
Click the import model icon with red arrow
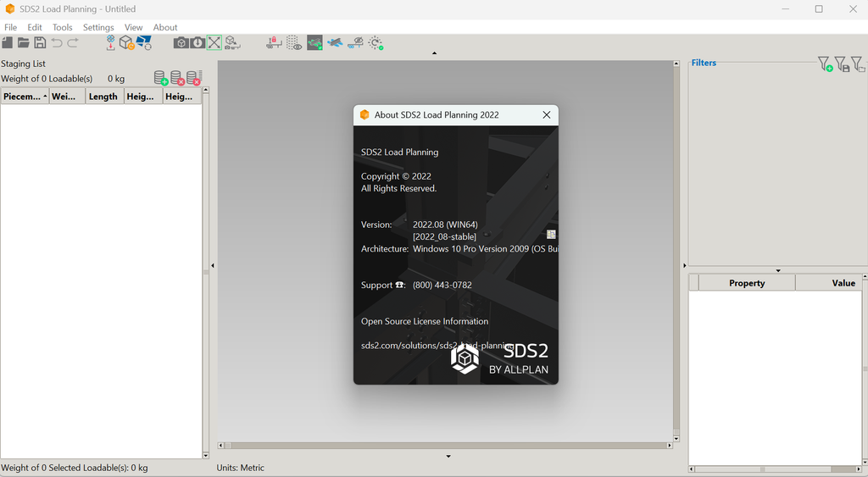coord(111,42)
